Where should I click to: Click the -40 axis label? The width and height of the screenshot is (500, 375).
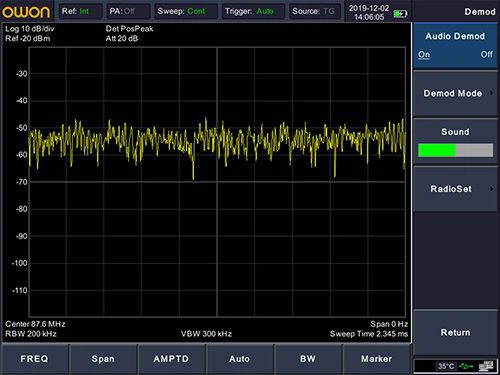22,101
